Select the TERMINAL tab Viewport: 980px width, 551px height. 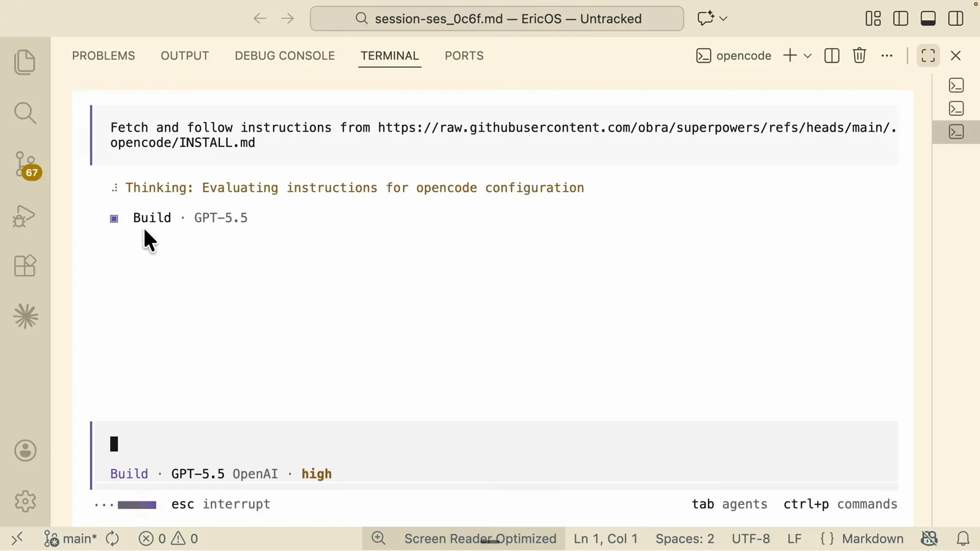pyautogui.click(x=390, y=56)
